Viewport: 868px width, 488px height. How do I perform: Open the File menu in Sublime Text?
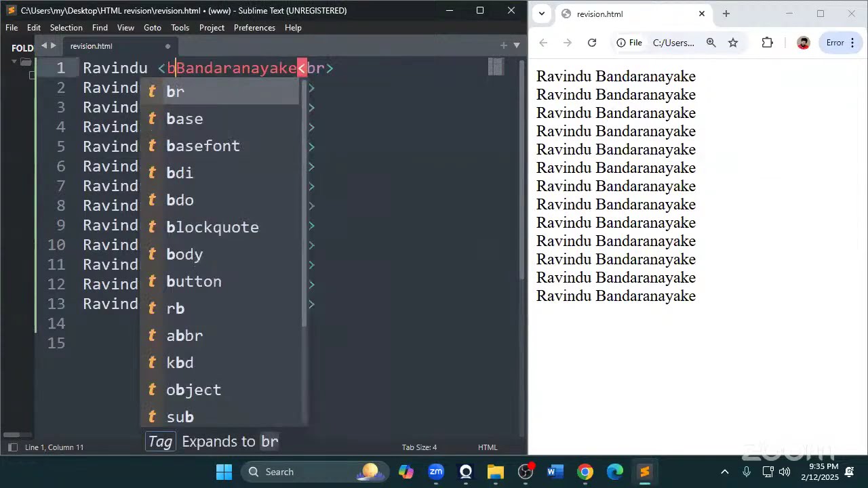coord(12,28)
